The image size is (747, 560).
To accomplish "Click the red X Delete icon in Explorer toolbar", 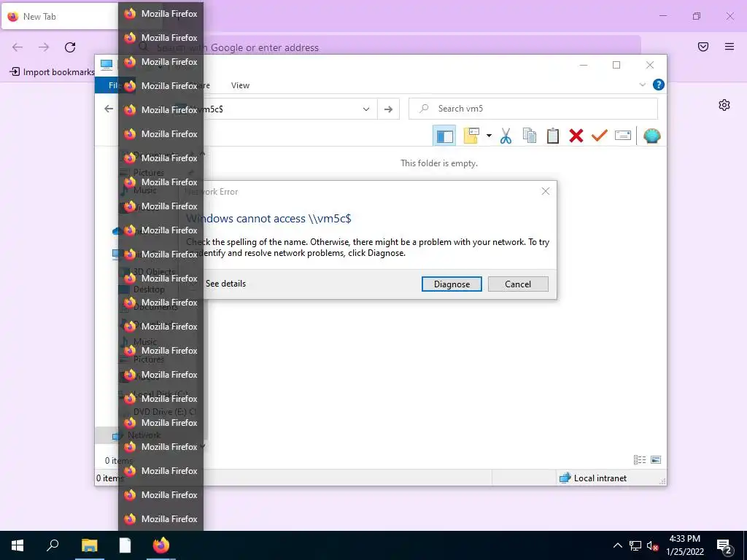I will coord(576,136).
